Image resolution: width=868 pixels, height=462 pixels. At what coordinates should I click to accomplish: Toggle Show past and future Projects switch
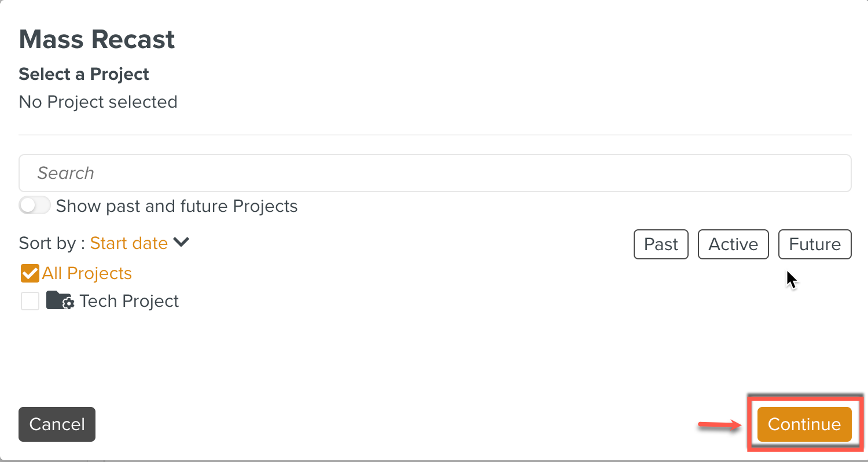click(x=35, y=206)
